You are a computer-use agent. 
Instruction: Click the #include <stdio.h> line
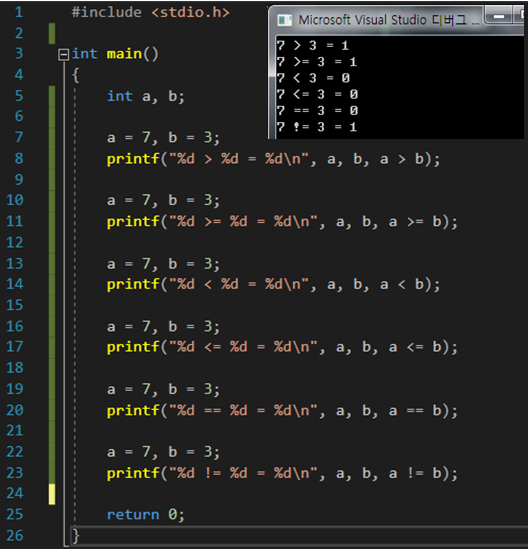tap(151, 13)
